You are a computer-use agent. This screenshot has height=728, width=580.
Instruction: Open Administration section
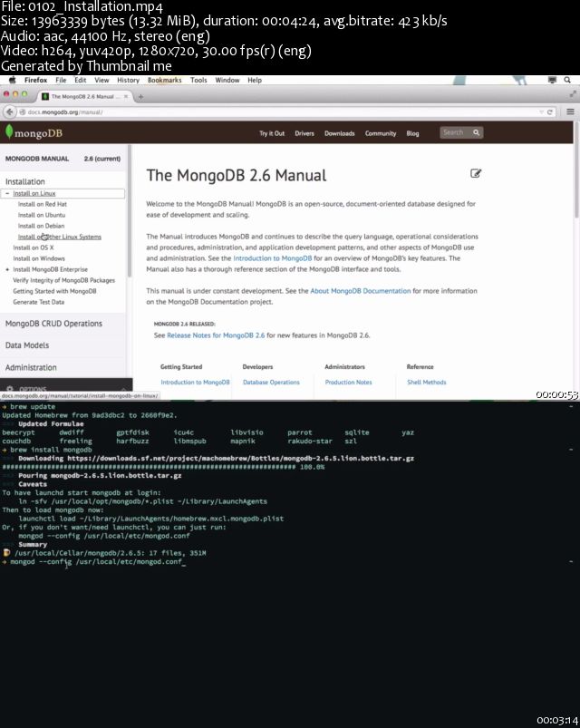(31, 367)
